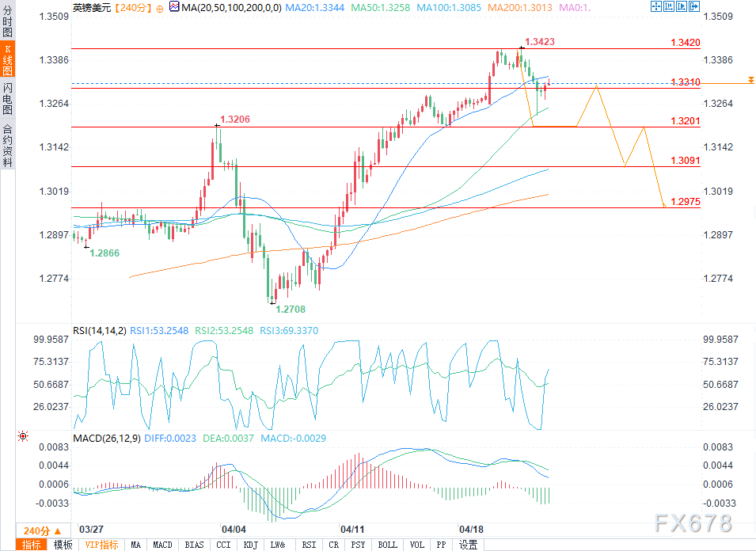Click the jump-to-start chart icon
Image resolution: width=756 pixels, height=551 pixels.
click(669, 6)
